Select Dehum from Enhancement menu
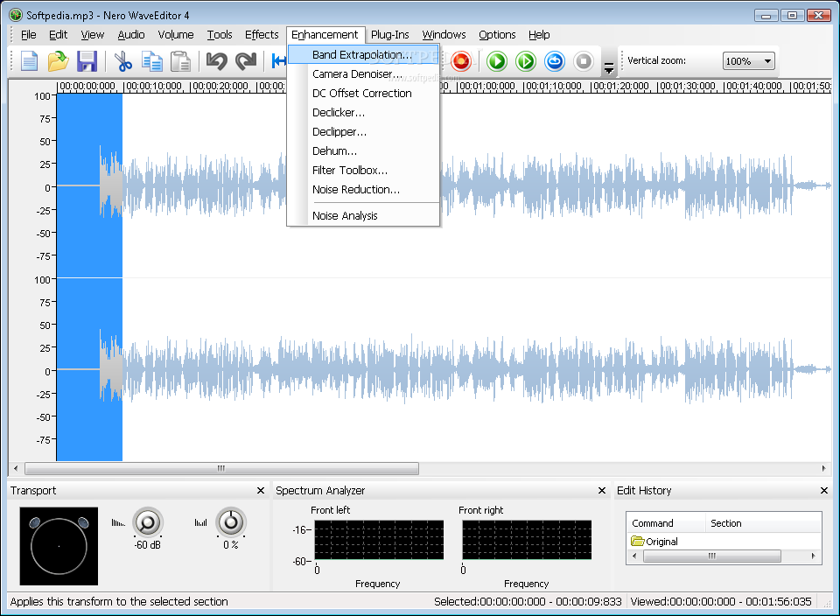 [x=363, y=151]
